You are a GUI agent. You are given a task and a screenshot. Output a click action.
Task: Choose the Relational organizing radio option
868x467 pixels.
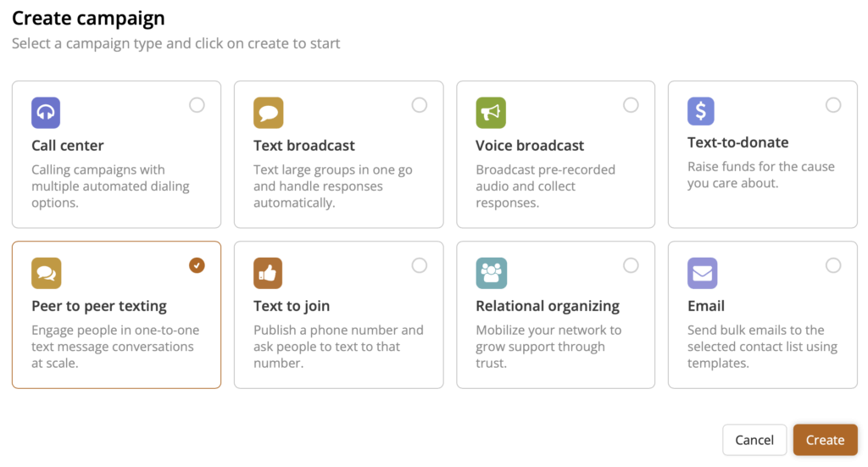click(x=631, y=265)
